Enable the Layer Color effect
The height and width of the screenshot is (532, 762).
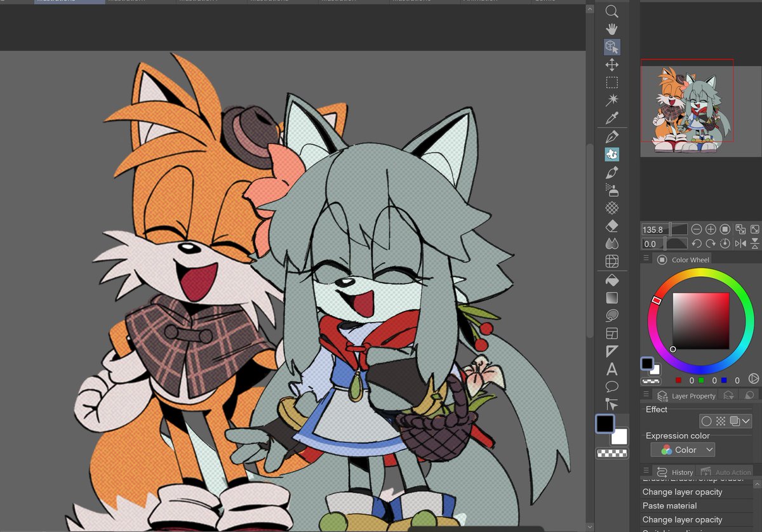(x=735, y=421)
